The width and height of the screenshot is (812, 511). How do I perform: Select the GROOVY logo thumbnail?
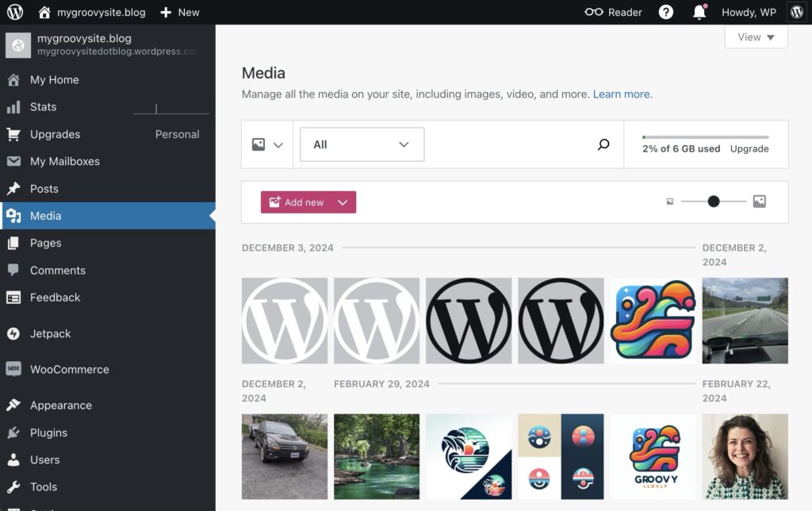tap(653, 456)
